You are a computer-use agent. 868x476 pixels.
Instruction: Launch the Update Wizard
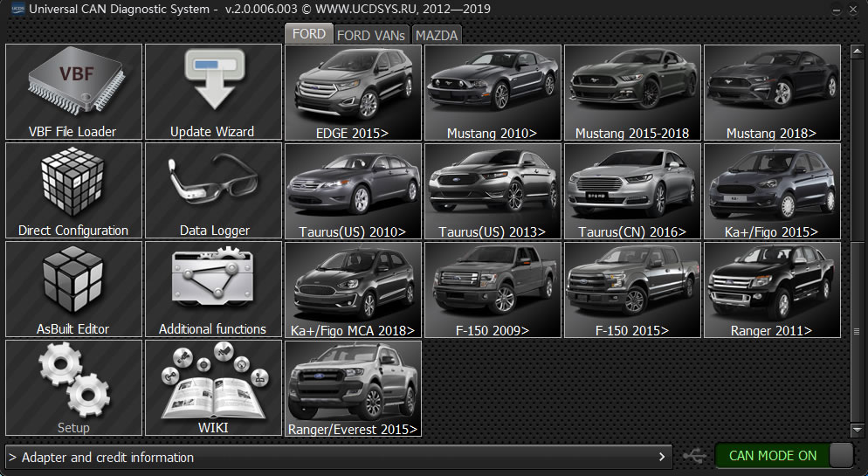tap(213, 92)
